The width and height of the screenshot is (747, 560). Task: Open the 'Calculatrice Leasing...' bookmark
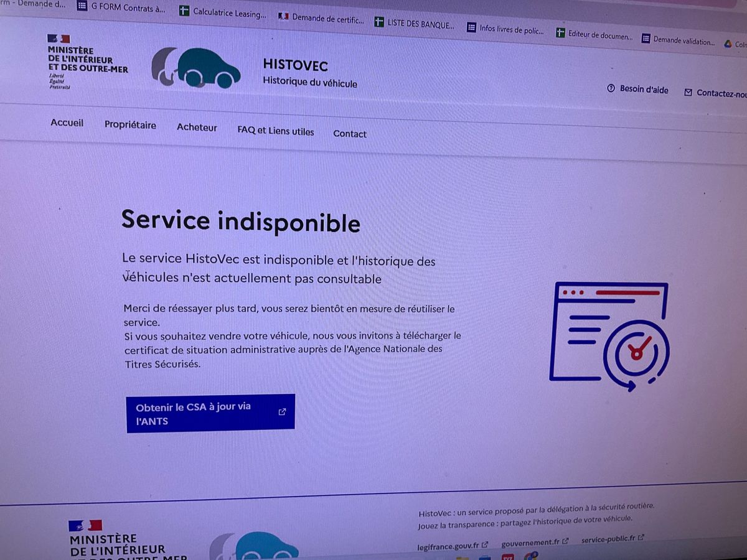(223, 12)
